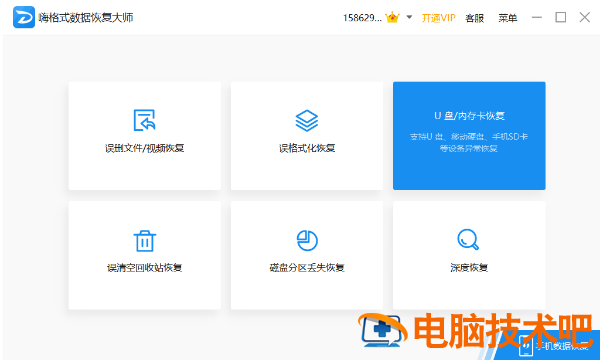
Task: Click the VIP crown icon
Action: pyautogui.click(x=393, y=18)
